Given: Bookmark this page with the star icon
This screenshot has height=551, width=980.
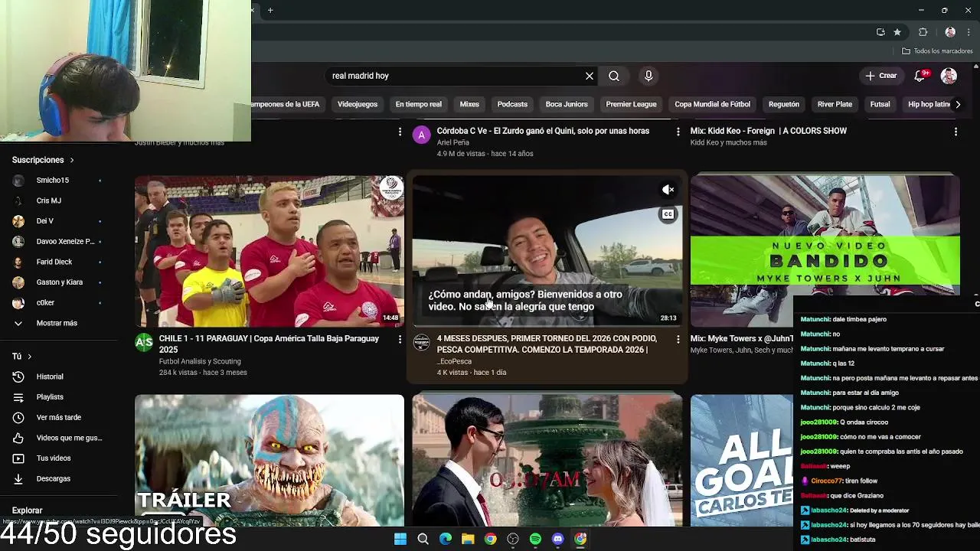Looking at the screenshot, I should coord(897,32).
